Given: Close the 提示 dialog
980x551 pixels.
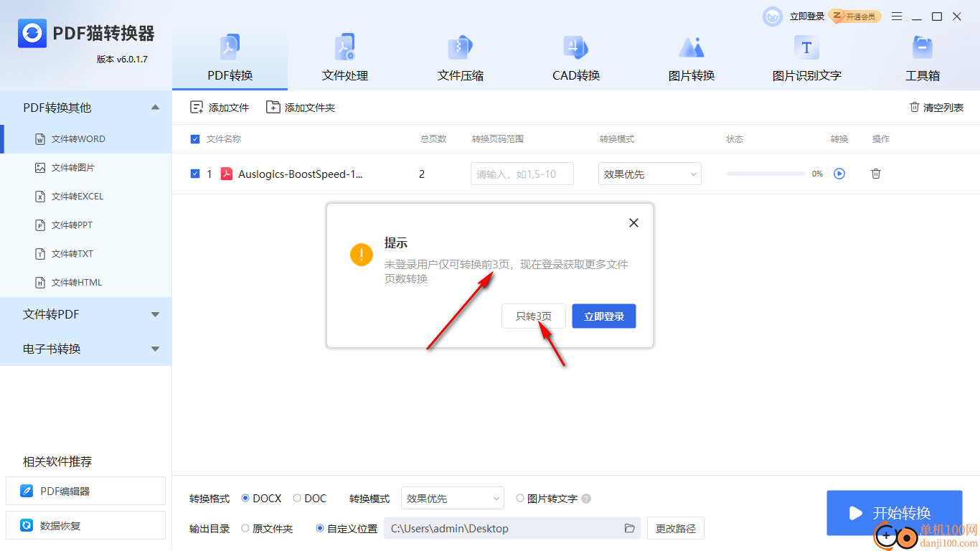Looking at the screenshot, I should (633, 223).
